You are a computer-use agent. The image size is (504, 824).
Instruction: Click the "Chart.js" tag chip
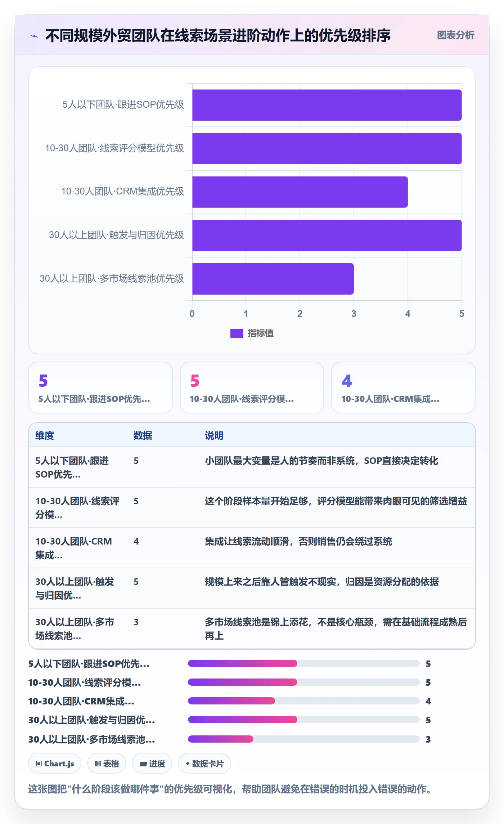point(55,763)
